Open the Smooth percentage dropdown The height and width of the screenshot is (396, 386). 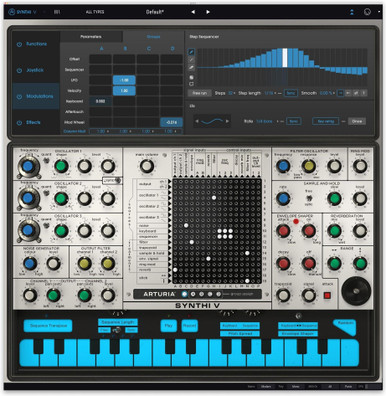(326, 93)
